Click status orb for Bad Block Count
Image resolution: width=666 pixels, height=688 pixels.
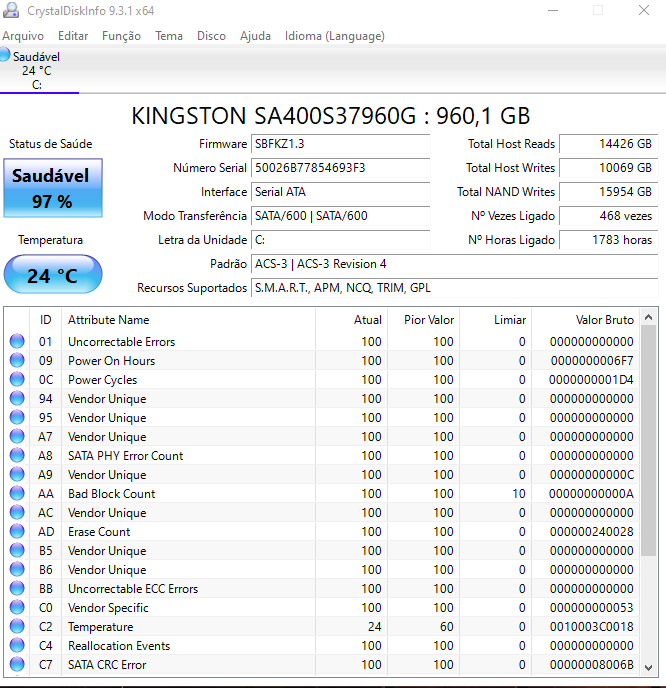click(17, 493)
